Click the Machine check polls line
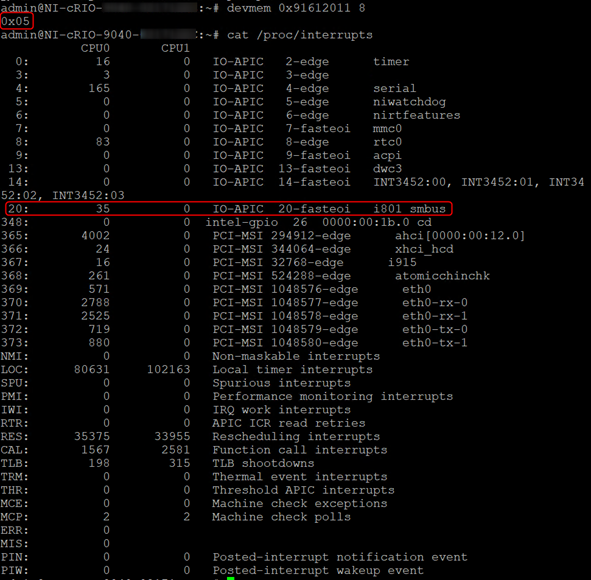This screenshot has height=580, width=591. 176,517
